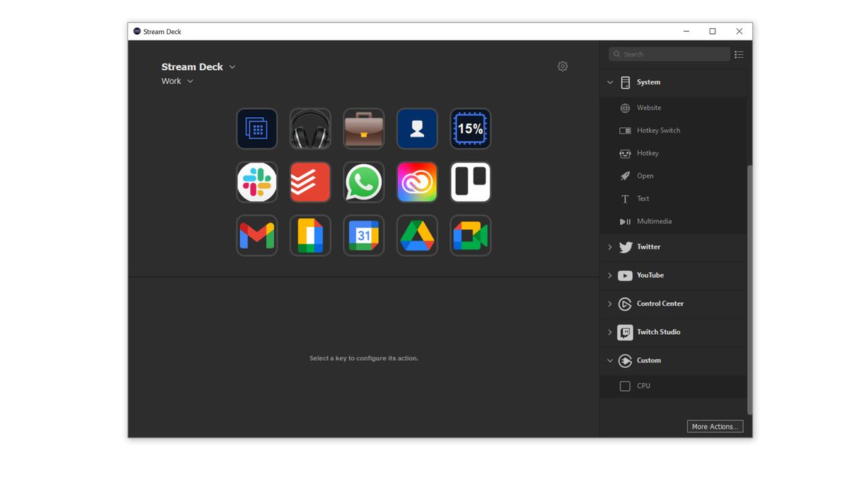Select the Google Drive key
This screenshot has width=868, height=488.
pos(417,236)
